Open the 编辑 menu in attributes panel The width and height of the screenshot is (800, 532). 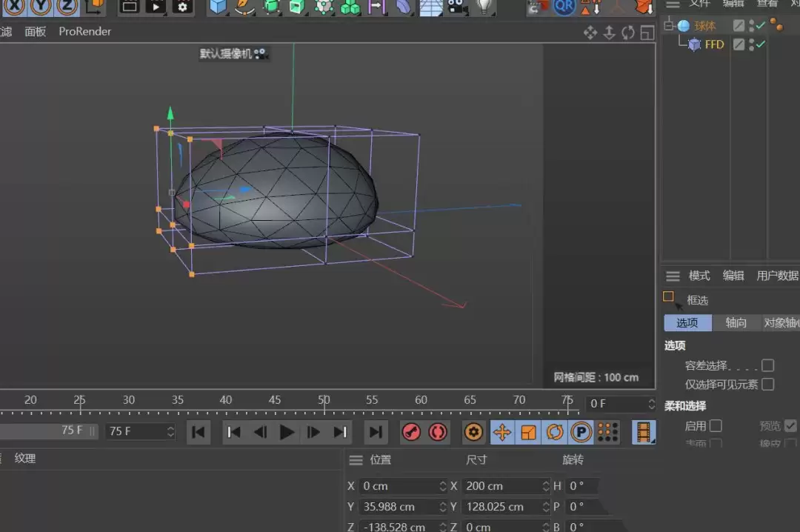733,276
